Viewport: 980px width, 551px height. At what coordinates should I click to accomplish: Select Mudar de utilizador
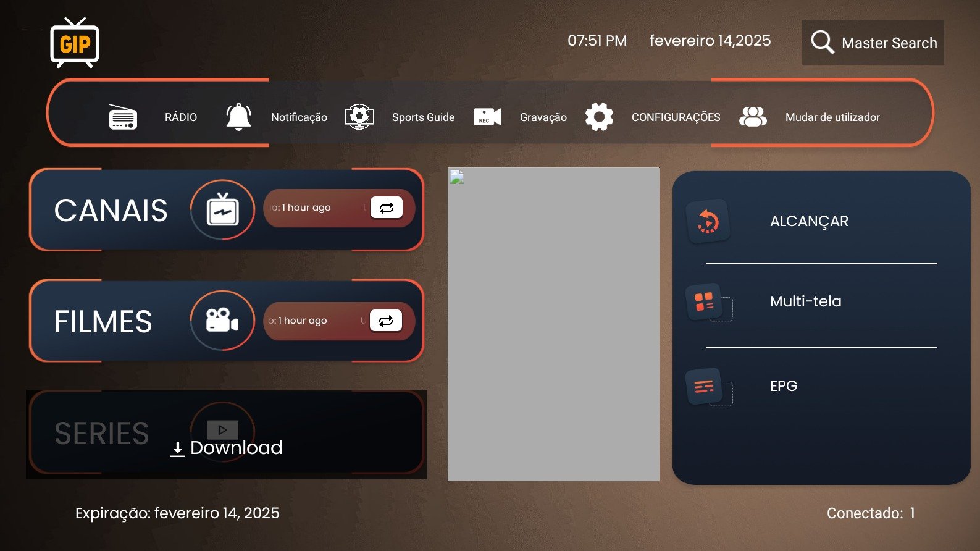pos(832,117)
